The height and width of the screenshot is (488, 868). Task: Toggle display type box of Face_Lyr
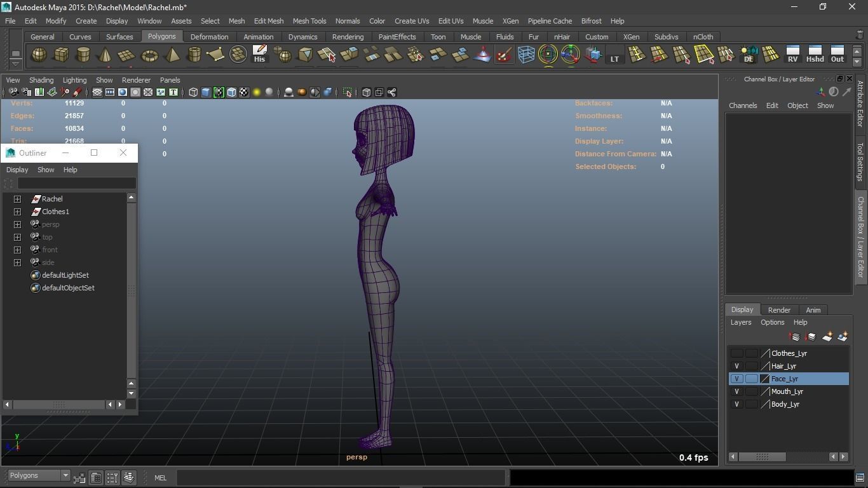[752, 379]
